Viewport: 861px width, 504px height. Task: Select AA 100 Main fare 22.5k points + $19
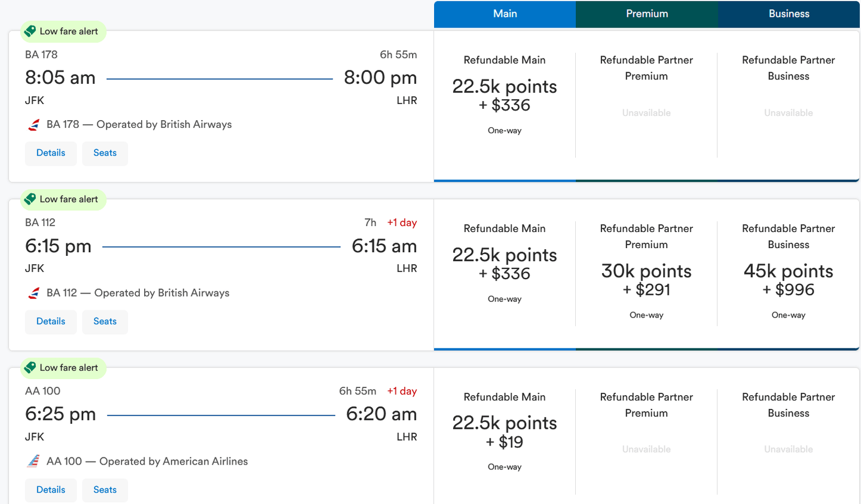tap(505, 432)
